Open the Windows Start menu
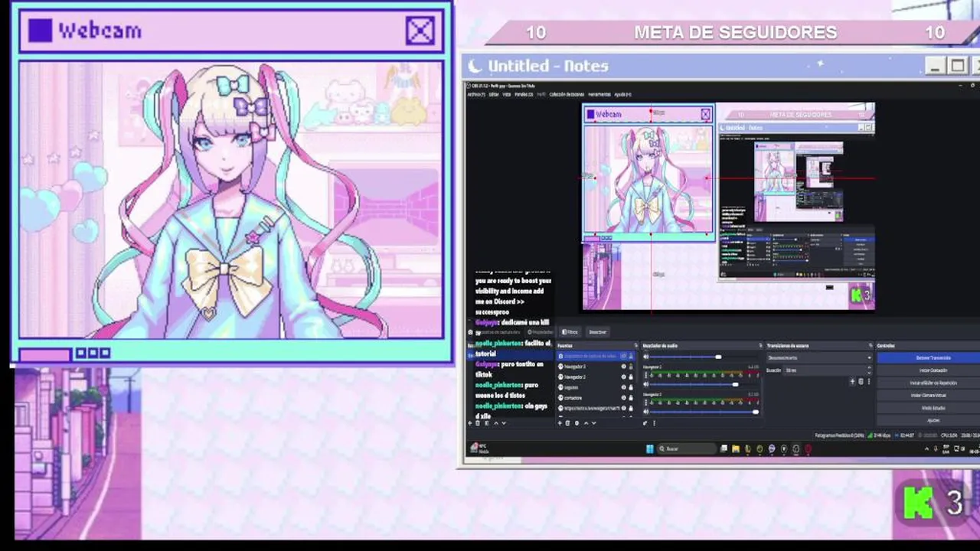980x551 pixels. click(x=649, y=448)
